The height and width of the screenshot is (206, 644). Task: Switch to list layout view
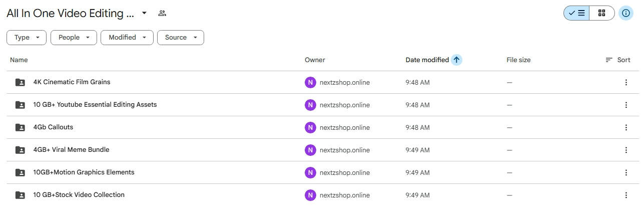[x=576, y=14]
